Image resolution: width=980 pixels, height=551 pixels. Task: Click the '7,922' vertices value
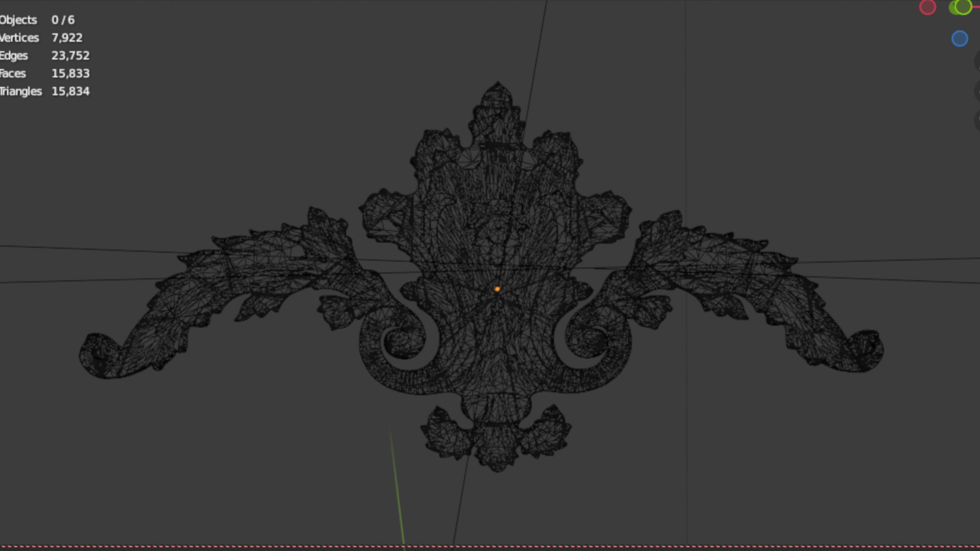pos(67,38)
